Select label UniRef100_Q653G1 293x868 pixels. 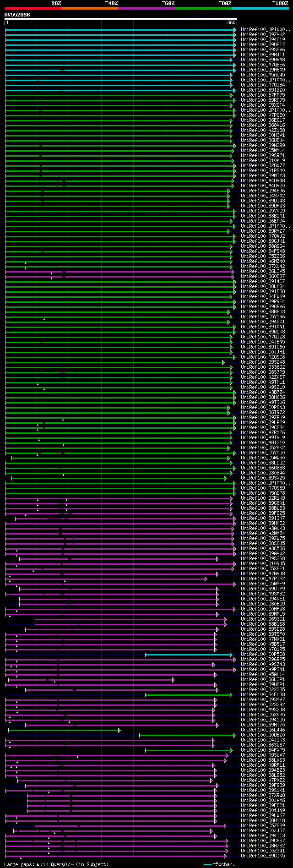(263, 619)
